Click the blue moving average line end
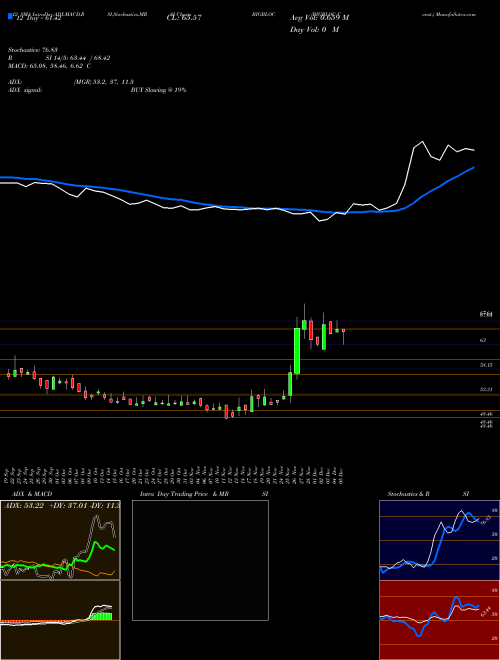 pos(473,168)
